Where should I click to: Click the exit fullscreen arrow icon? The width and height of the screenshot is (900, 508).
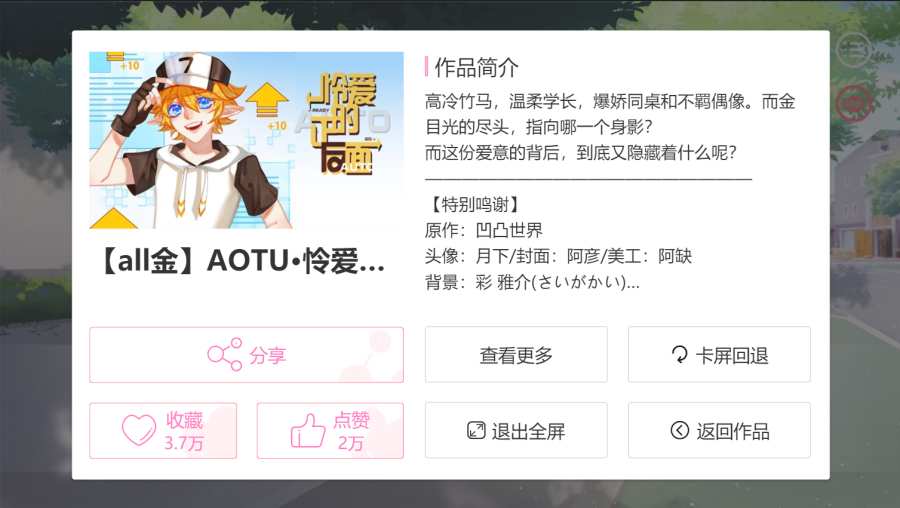[476, 431]
